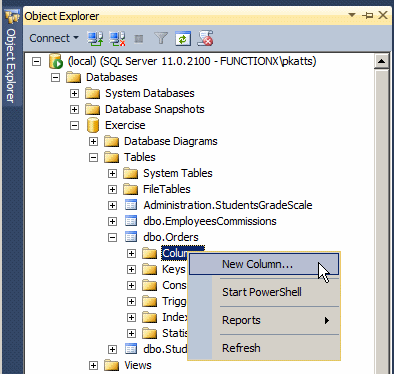394x374 pixels.
Task: Select the Database Snapshots folder icon
Action: 93,109
